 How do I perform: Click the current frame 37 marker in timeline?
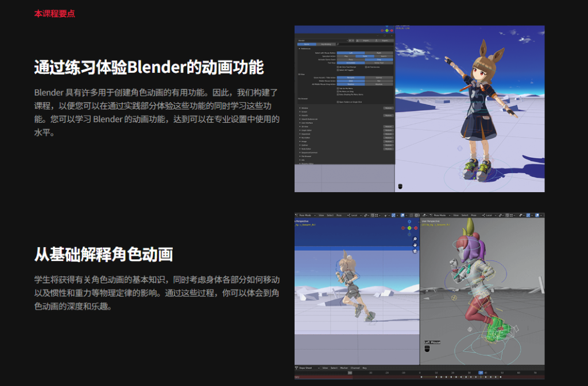(481, 373)
